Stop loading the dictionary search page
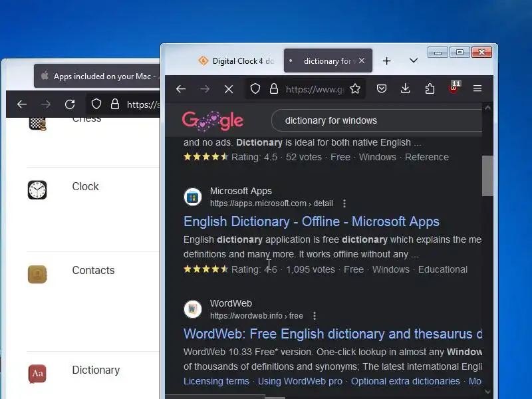This screenshot has width=532, height=399. (x=229, y=89)
